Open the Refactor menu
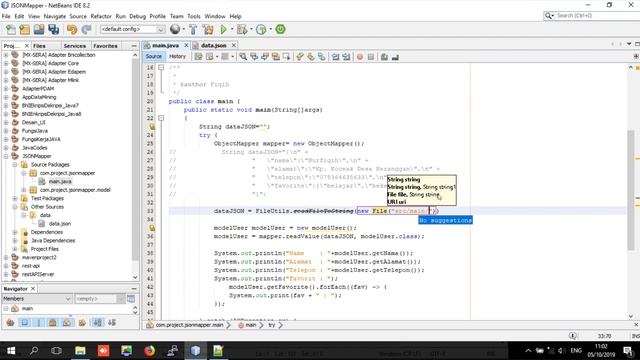This screenshot has height=360, width=640. pyautogui.click(x=101, y=16)
